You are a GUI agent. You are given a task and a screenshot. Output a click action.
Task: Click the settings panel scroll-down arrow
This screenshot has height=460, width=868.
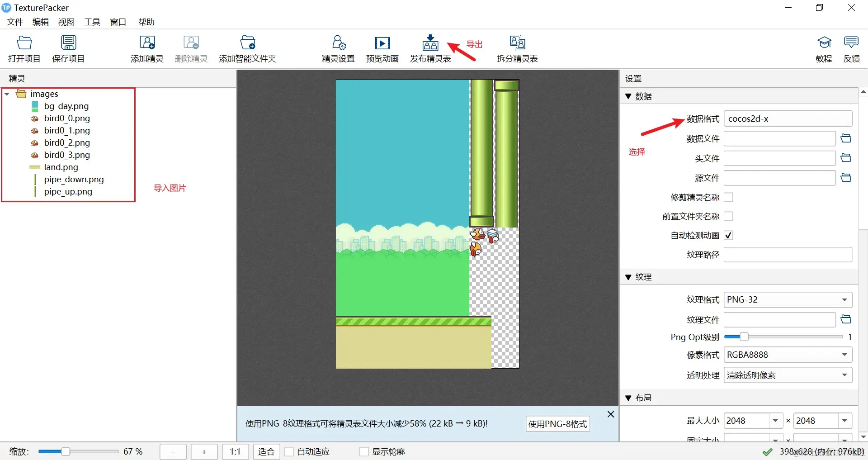pyautogui.click(x=863, y=437)
